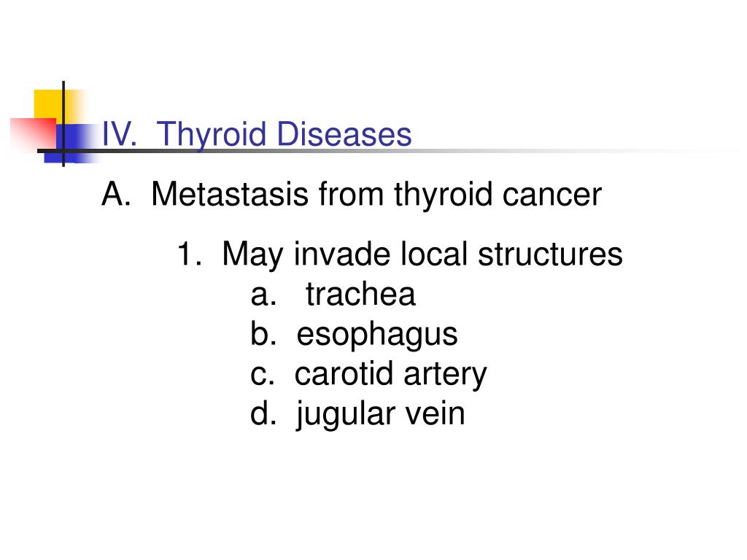Click the 'A.' outline marker

(x=116, y=194)
